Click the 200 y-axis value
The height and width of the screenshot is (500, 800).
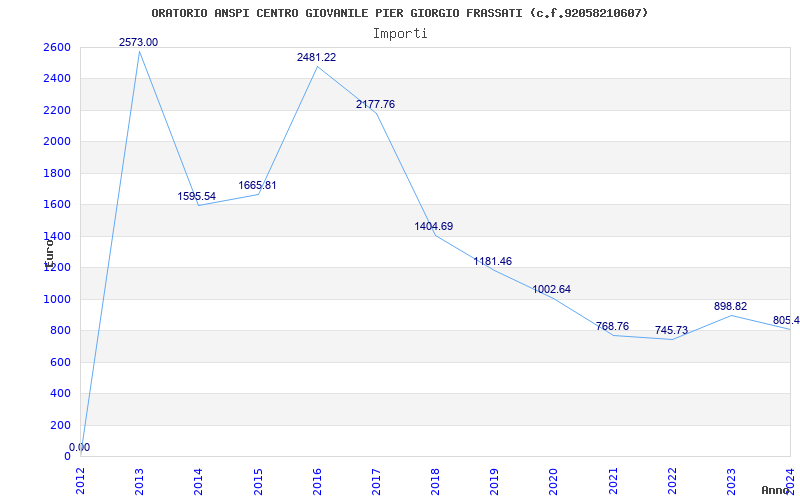pos(60,426)
